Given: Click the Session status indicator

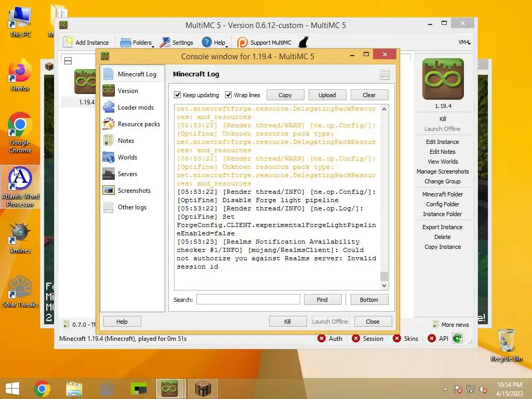Looking at the screenshot, I should tap(367, 339).
